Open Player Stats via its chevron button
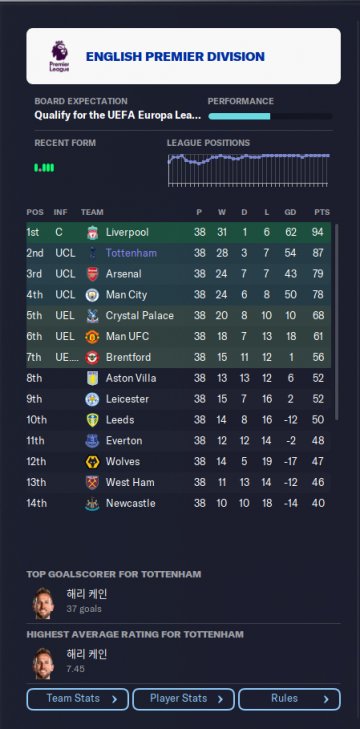 tap(183, 699)
